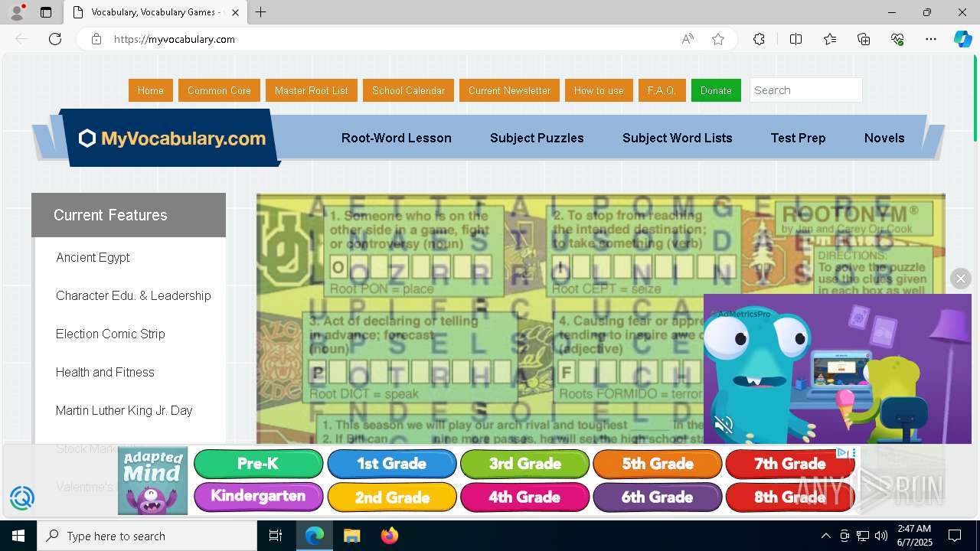Open the Windows Start menu
Screen dimensions: 980x551
coord(18,536)
